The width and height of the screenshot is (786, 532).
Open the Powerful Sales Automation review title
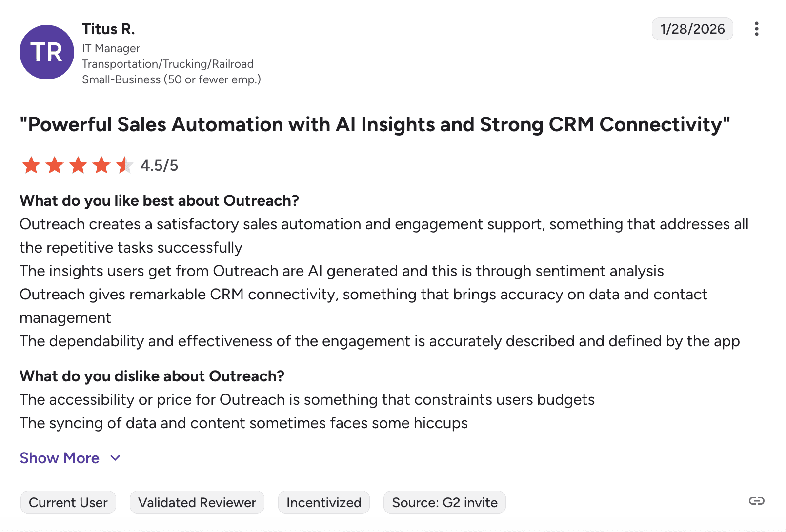point(375,124)
